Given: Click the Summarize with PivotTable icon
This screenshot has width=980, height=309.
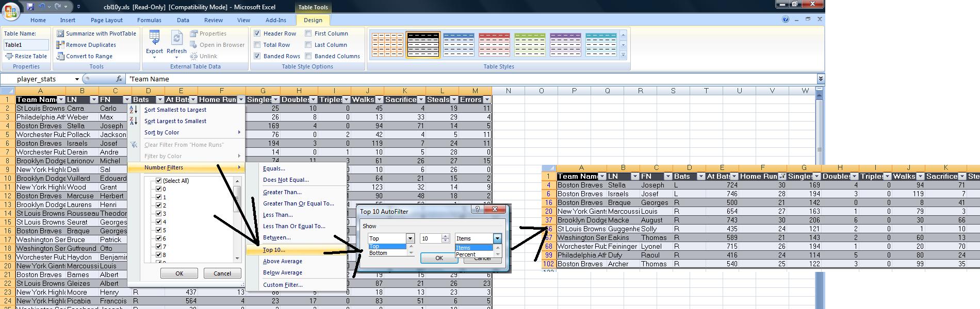Looking at the screenshot, I should (x=60, y=33).
